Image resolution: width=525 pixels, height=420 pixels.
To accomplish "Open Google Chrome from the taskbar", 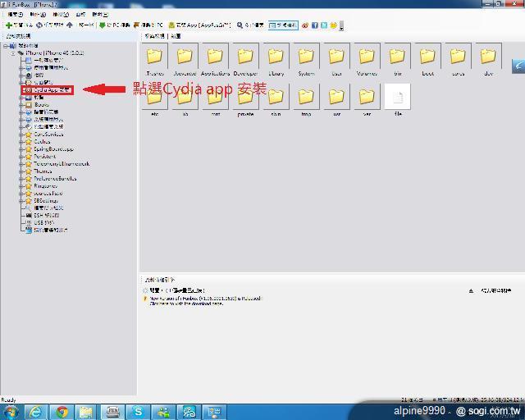I will point(62,412).
